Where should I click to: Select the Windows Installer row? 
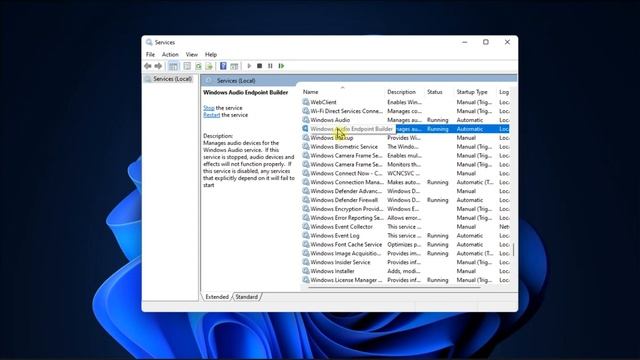click(405, 271)
